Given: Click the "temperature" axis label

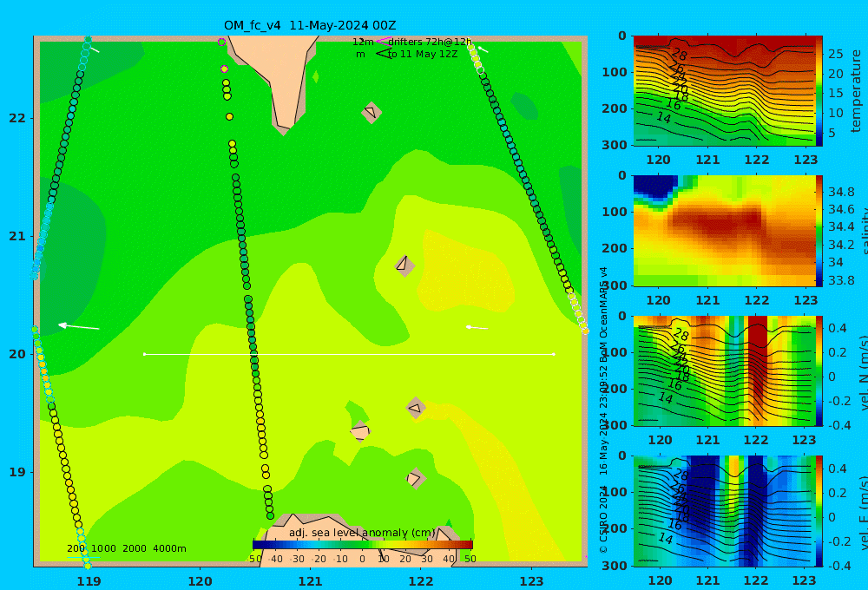Looking at the screenshot, I should click(856, 91).
